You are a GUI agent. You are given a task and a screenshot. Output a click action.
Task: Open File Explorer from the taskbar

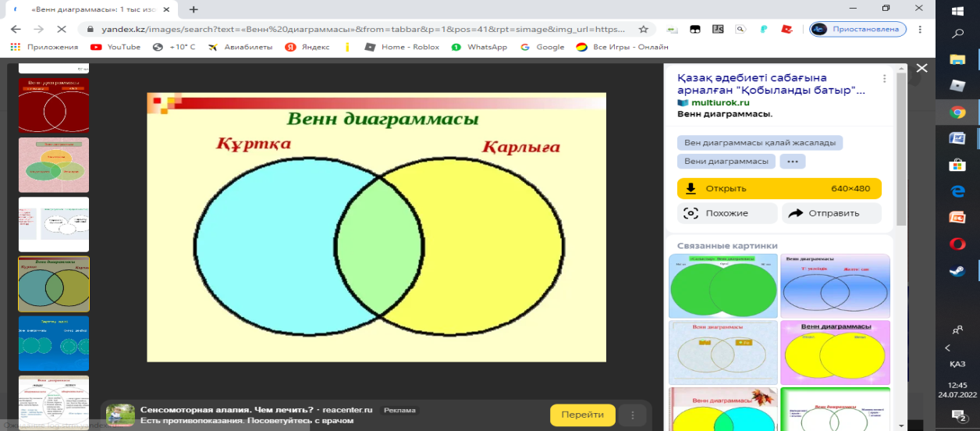[x=957, y=59]
